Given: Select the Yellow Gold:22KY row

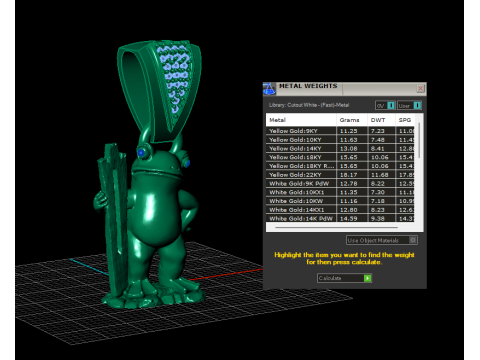Looking at the screenshot, I should click(340, 175).
